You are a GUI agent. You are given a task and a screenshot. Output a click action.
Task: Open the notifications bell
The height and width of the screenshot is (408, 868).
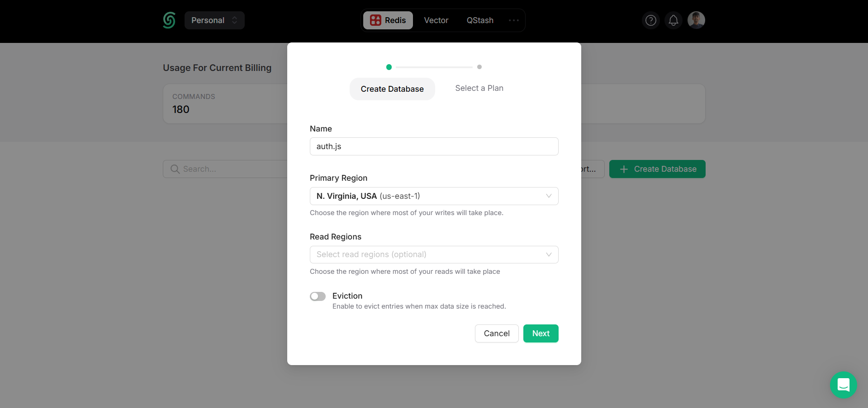[x=673, y=20]
